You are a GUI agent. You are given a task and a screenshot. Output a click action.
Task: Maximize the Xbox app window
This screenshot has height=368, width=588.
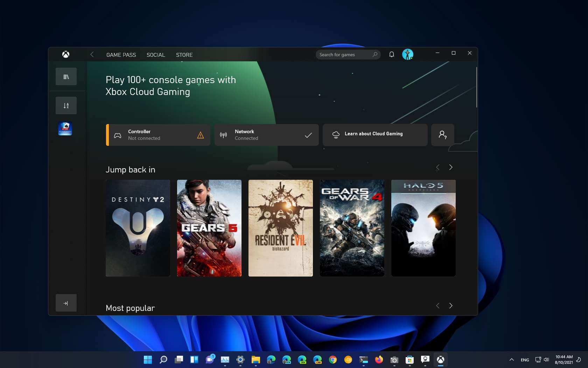pyautogui.click(x=454, y=53)
